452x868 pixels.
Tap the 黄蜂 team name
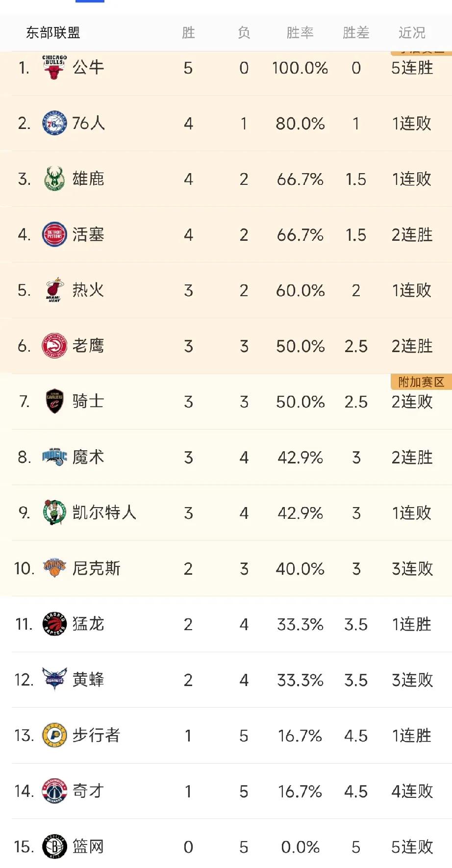click(88, 680)
